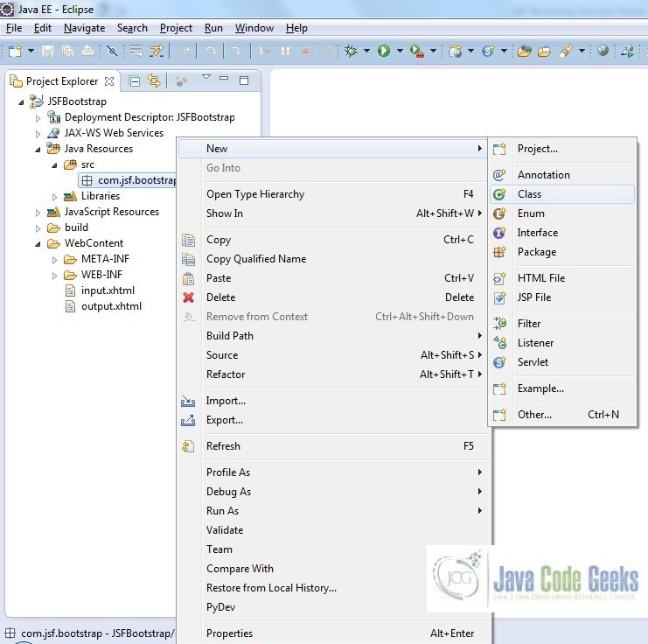Viewport: 648px width, 644px height.
Task: Click the Save All toolbar icon
Action: pos(67,51)
